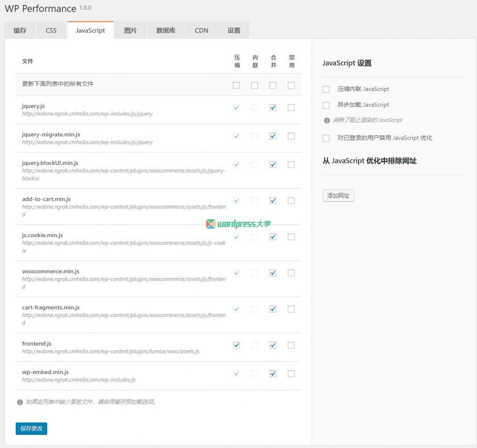
Task: Check 禁用 for js.cookie.min.js
Action: point(291,237)
